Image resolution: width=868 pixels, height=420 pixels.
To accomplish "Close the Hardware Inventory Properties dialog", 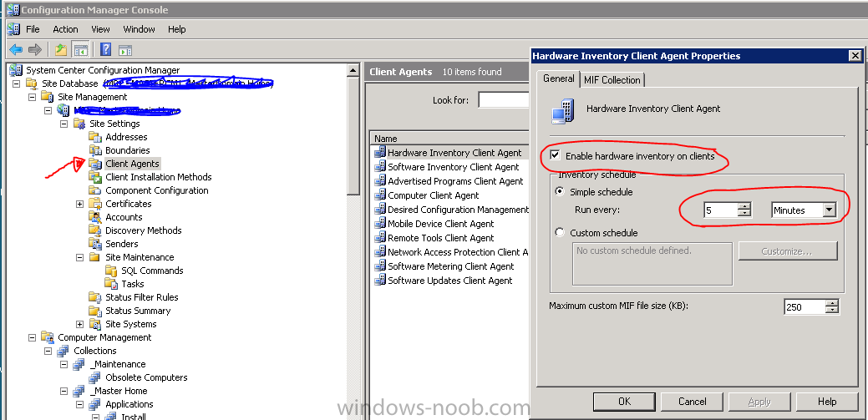I will tap(855, 56).
